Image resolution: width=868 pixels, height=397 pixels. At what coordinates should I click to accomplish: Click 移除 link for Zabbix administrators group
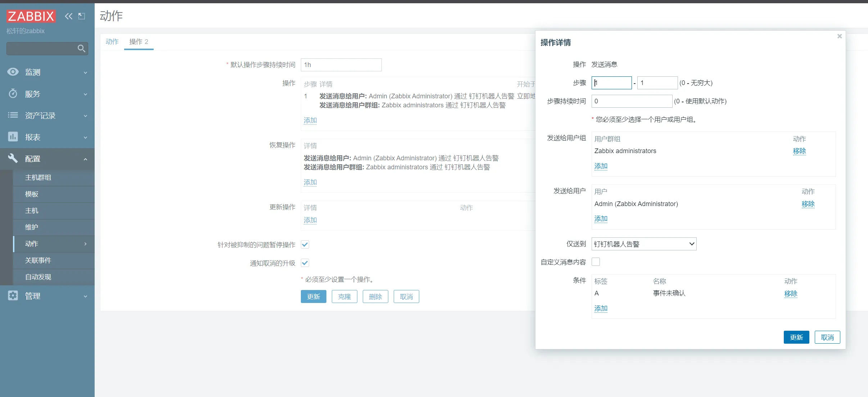pyautogui.click(x=799, y=151)
